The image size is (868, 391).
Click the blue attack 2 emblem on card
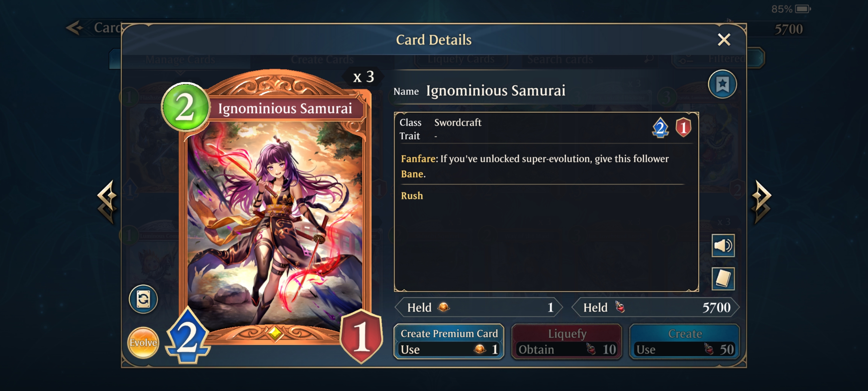pyautogui.click(x=187, y=336)
